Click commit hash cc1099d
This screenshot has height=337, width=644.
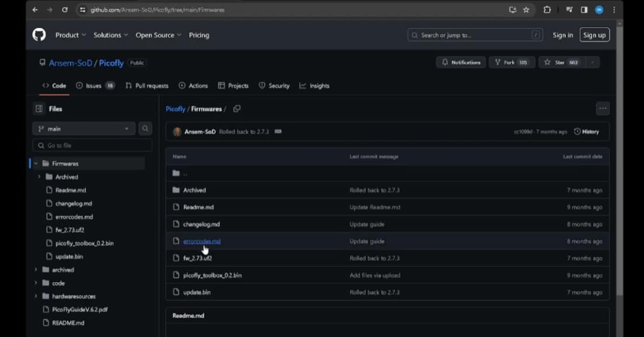pyautogui.click(x=523, y=132)
